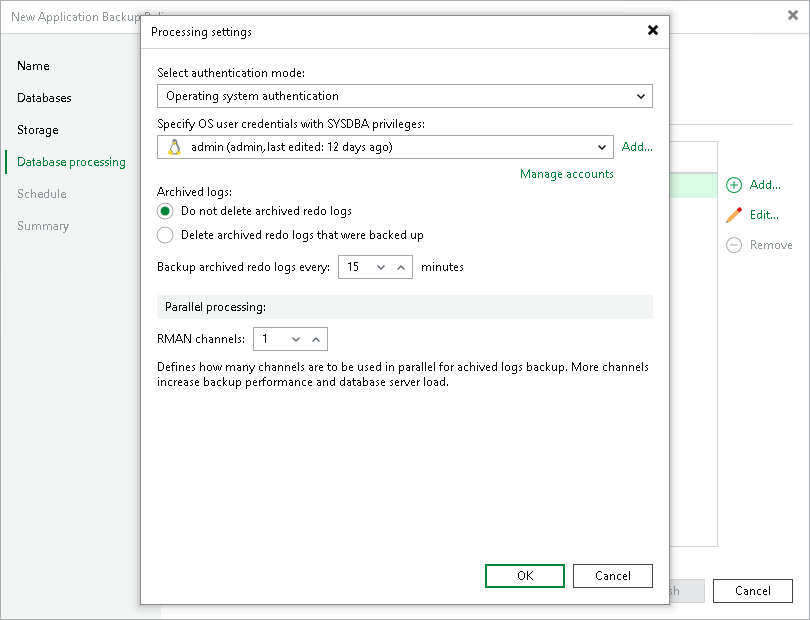
Task: Choose 'Delete archived redo logs that were backed up'
Action: click(x=163, y=235)
